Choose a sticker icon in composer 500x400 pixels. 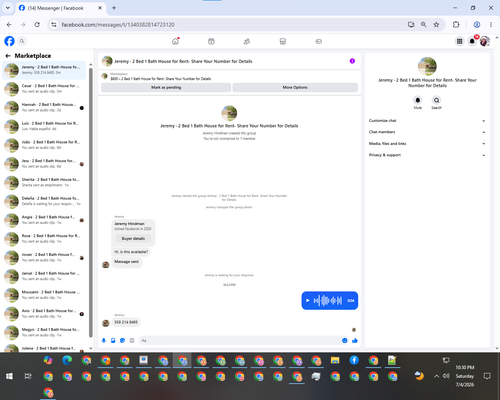122,340
